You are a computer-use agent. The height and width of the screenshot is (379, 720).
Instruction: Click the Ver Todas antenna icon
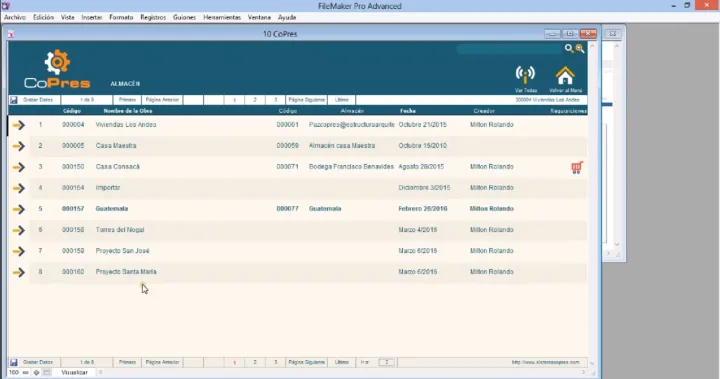click(x=525, y=75)
